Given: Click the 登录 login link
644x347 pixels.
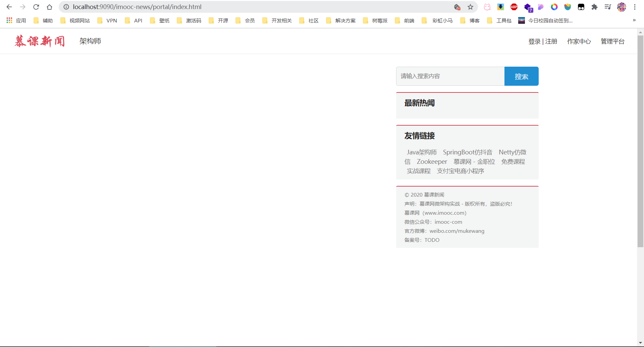Looking at the screenshot, I should (x=534, y=42).
